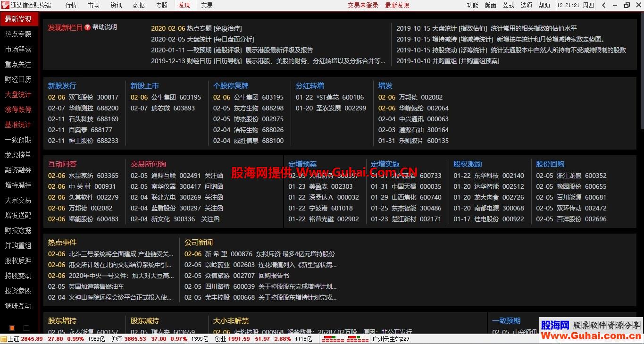Select 热点专题 in the left sidebar

(x=18, y=34)
